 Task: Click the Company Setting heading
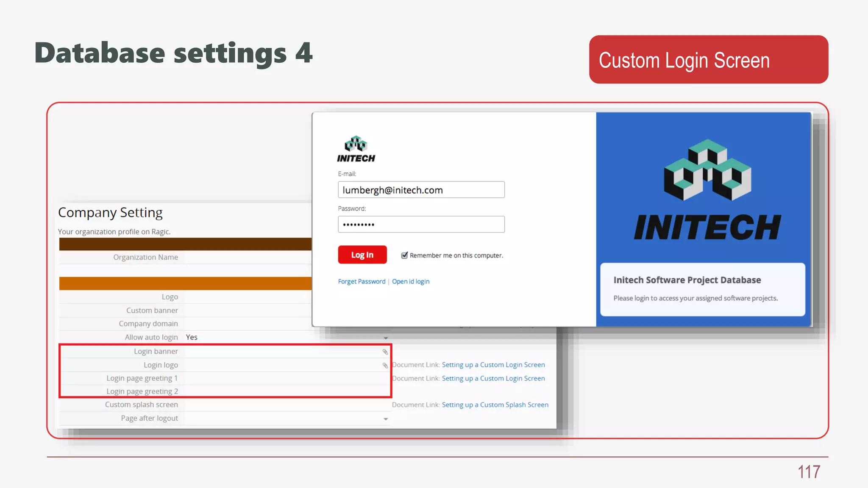[x=110, y=213]
